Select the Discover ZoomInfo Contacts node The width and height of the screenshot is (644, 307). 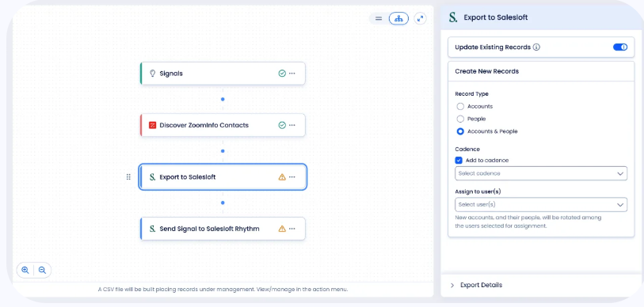pyautogui.click(x=223, y=125)
